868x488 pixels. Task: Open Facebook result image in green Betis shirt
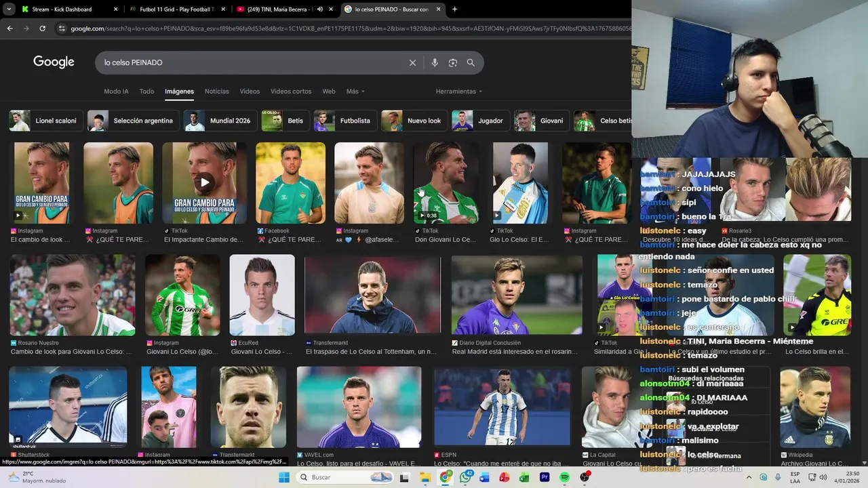tap(290, 182)
